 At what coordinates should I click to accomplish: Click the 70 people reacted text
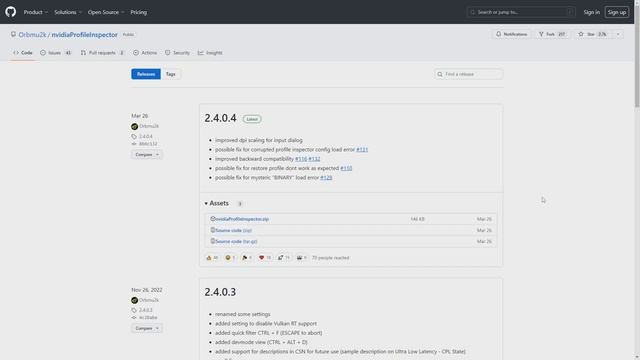tap(331, 258)
